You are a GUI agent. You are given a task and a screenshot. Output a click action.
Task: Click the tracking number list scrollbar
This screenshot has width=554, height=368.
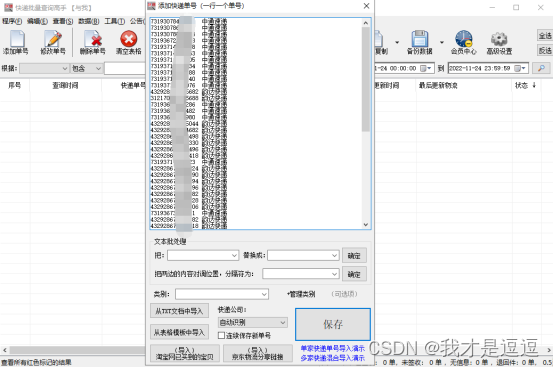tap(366, 79)
